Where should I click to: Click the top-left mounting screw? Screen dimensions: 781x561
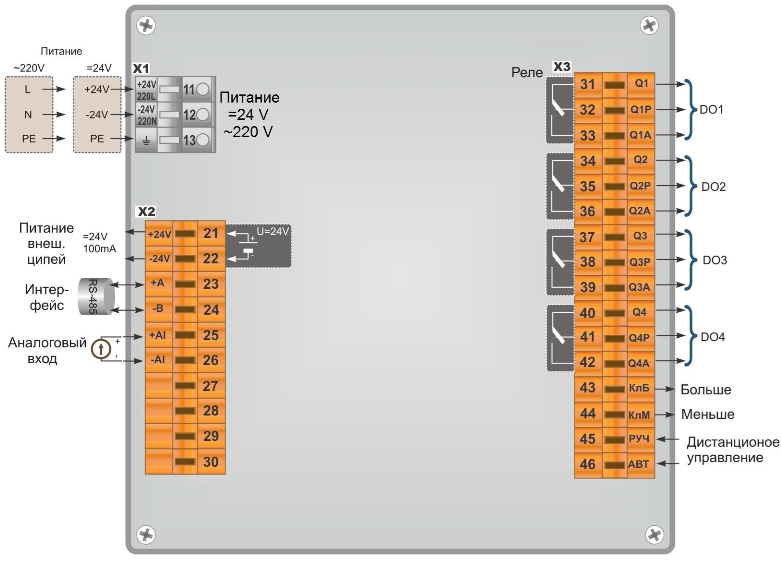146,25
